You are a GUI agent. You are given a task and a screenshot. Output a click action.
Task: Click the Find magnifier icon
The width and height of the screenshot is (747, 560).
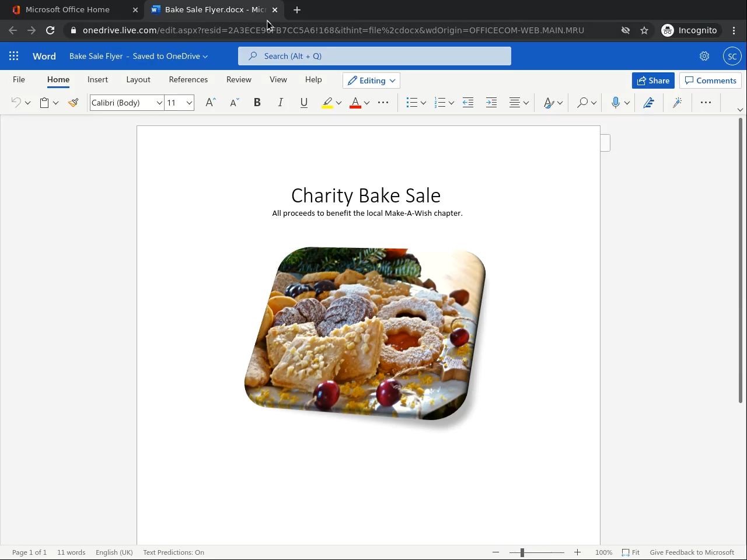(x=582, y=103)
